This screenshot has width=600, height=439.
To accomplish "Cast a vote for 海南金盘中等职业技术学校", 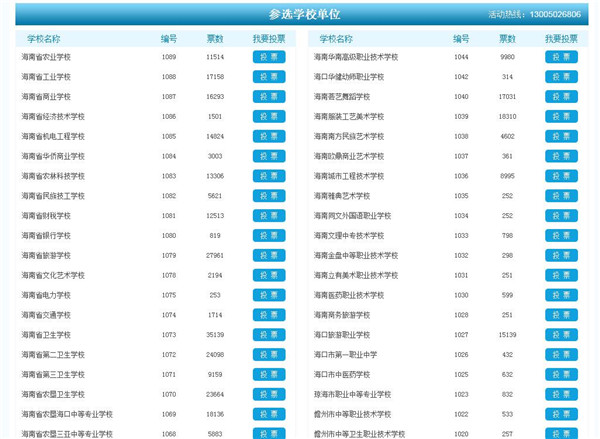I will point(561,255).
